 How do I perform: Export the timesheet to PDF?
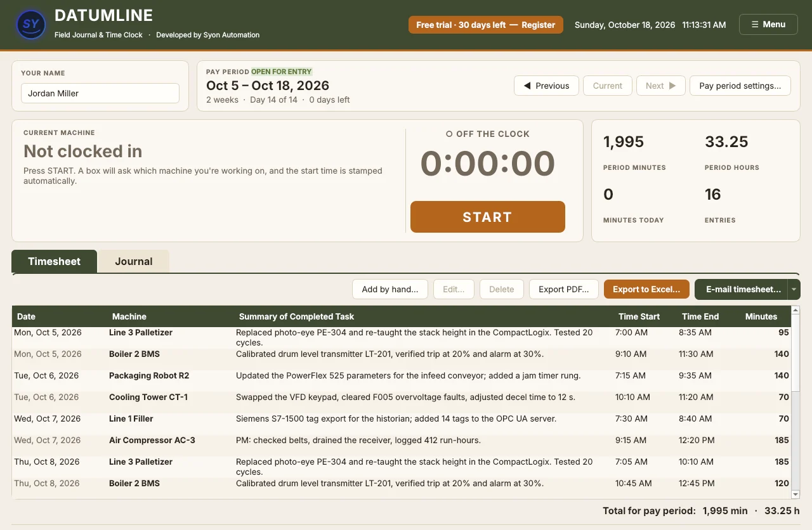pyautogui.click(x=564, y=289)
